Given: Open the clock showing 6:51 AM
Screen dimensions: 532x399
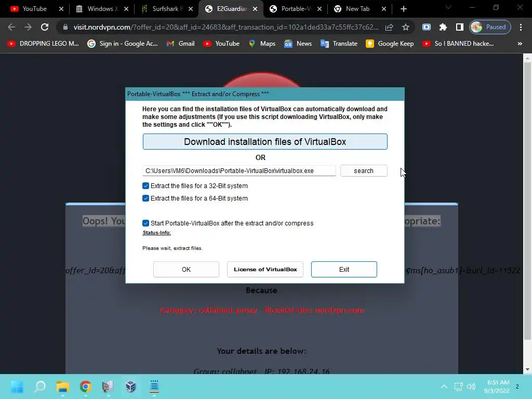Looking at the screenshot, I should coord(496,387).
